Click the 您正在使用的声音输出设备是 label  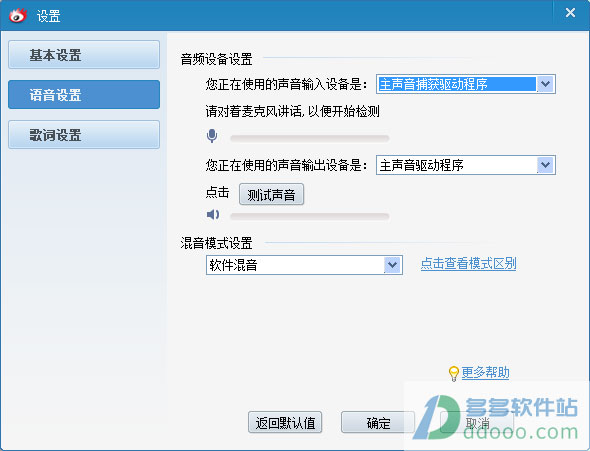click(286, 165)
